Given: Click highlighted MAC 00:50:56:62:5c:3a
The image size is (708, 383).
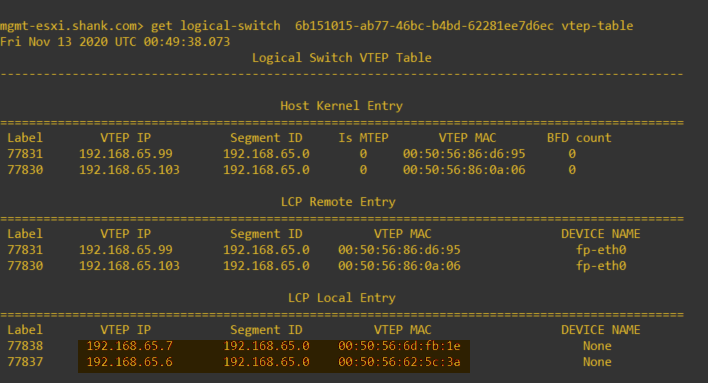Looking at the screenshot, I should click(x=399, y=362).
